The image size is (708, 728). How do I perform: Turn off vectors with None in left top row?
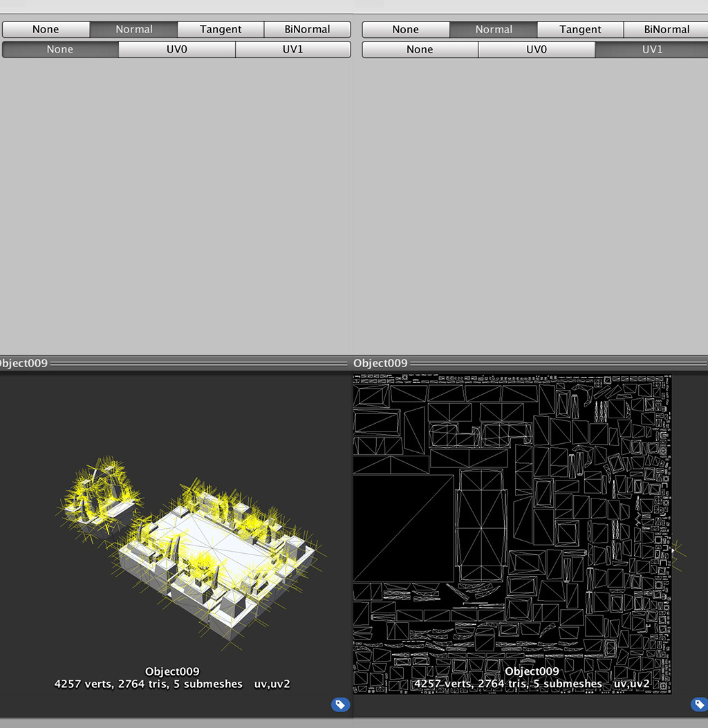[x=46, y=30]
